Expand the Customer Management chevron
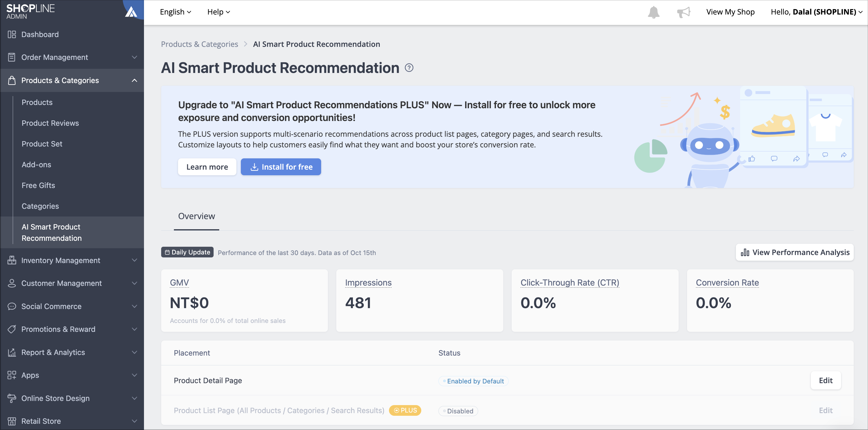868x430 pixels. (134, 283)
